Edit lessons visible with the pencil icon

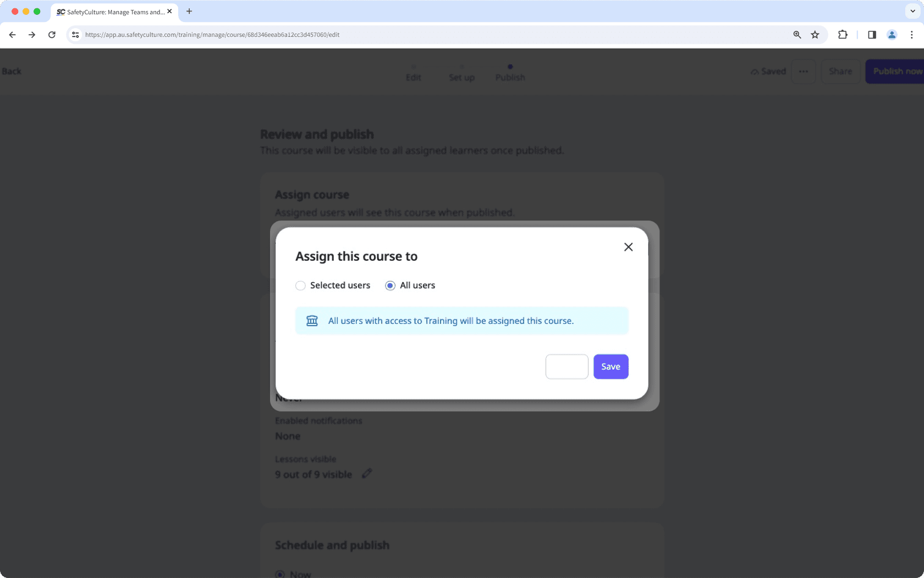pyautogui.click(x=367, y=474)
